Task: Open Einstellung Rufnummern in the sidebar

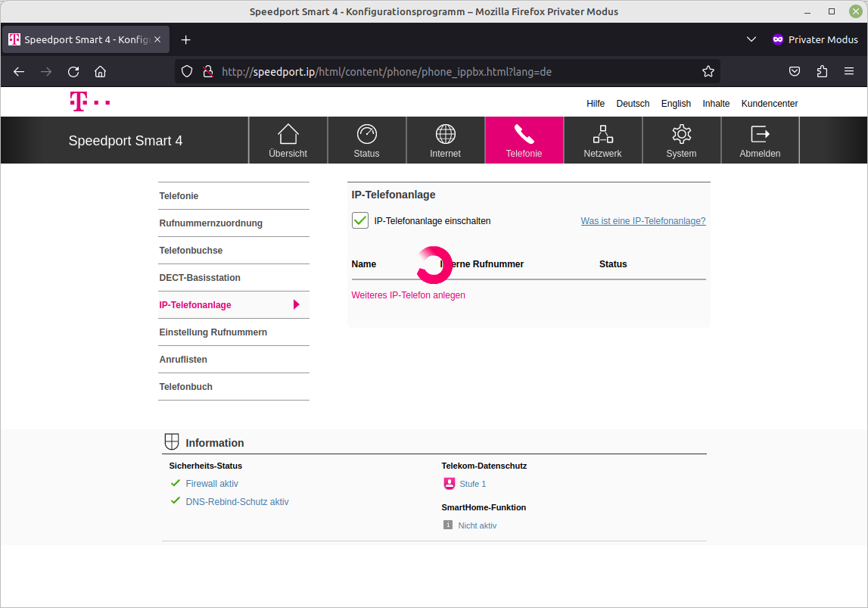Action: click(234, 332)
